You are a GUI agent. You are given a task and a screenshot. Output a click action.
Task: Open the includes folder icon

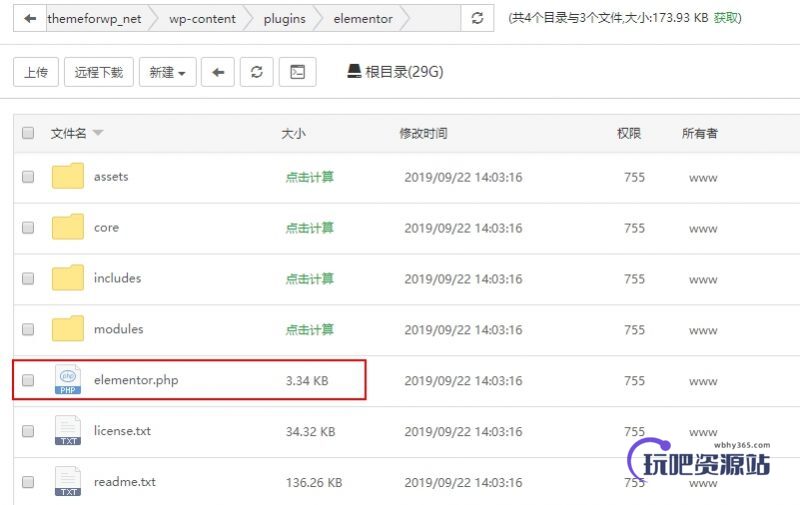(x=68, y=277)
